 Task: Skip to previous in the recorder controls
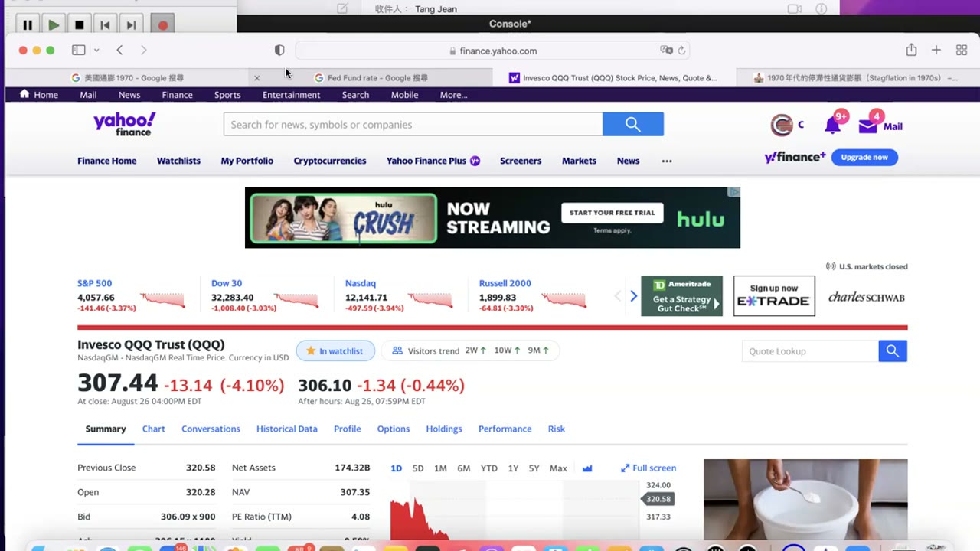coord(106,24)
